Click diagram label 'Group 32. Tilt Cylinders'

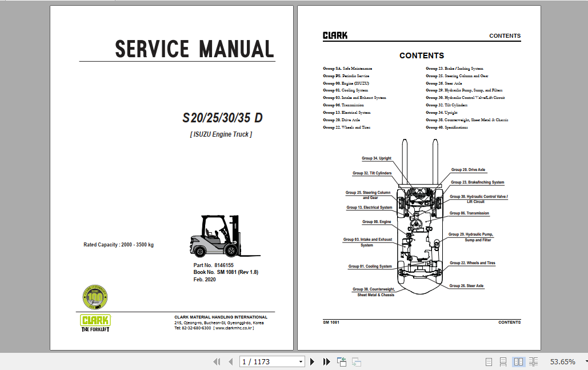coord(372,173)
